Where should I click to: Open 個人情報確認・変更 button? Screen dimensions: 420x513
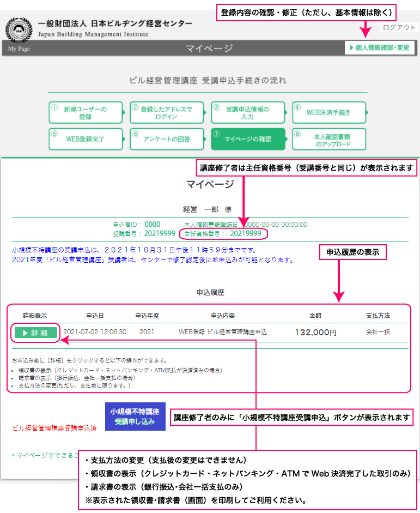pyautogui.click(x=380, y=48)
